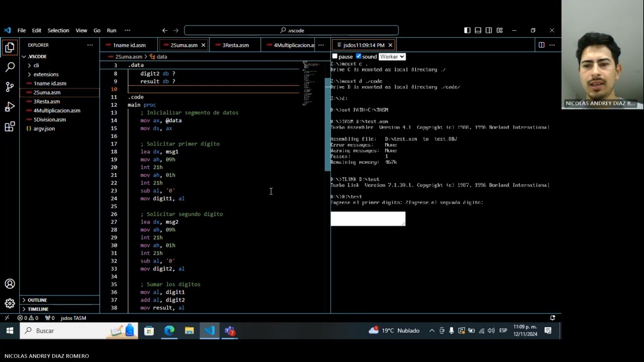Viewport: 644px width, 362px height.
Task: Uncheck the sound checkbox
Action: coord(359,56)
